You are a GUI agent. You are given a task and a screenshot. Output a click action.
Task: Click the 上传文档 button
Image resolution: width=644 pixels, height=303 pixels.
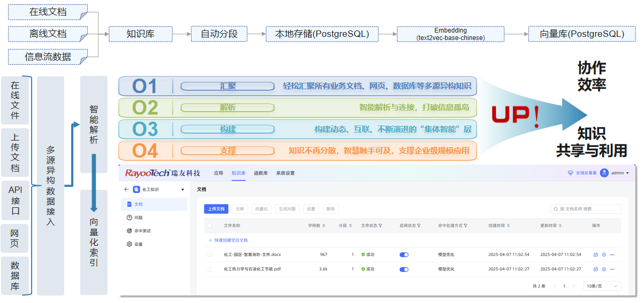217,209
